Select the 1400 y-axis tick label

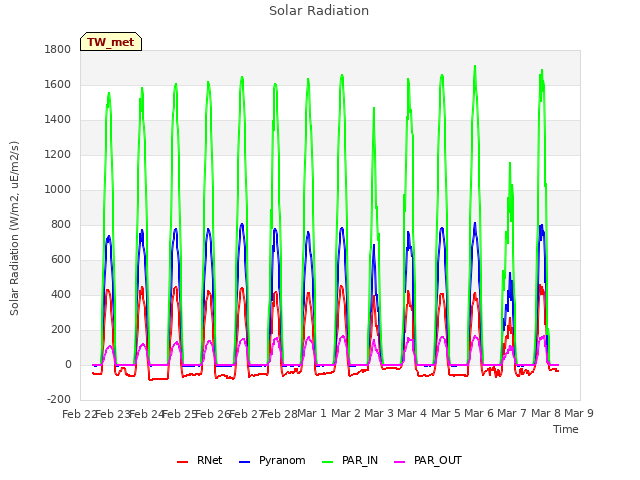click(x=58, y=120)
